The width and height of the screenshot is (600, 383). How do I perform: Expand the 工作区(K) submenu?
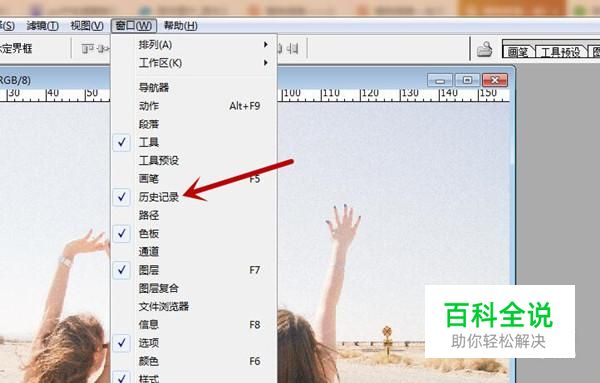(194, 63)
